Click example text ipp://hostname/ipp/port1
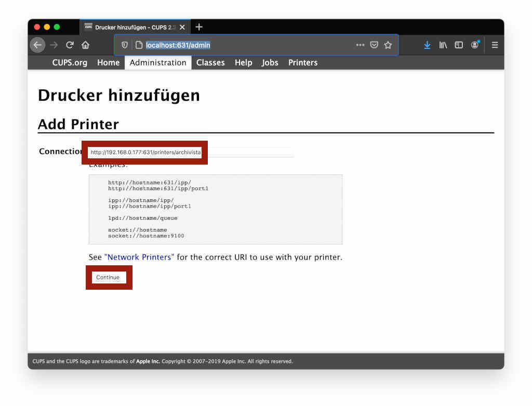The image size is (532, 406). 149,206
